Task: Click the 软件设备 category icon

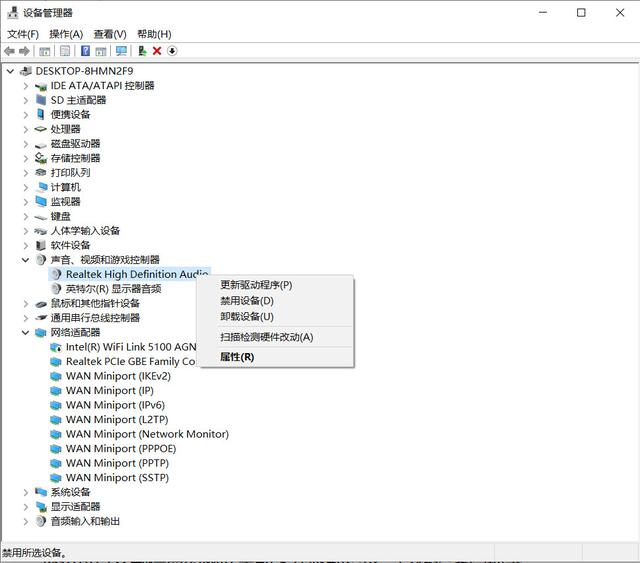Action: pos(41,245)
